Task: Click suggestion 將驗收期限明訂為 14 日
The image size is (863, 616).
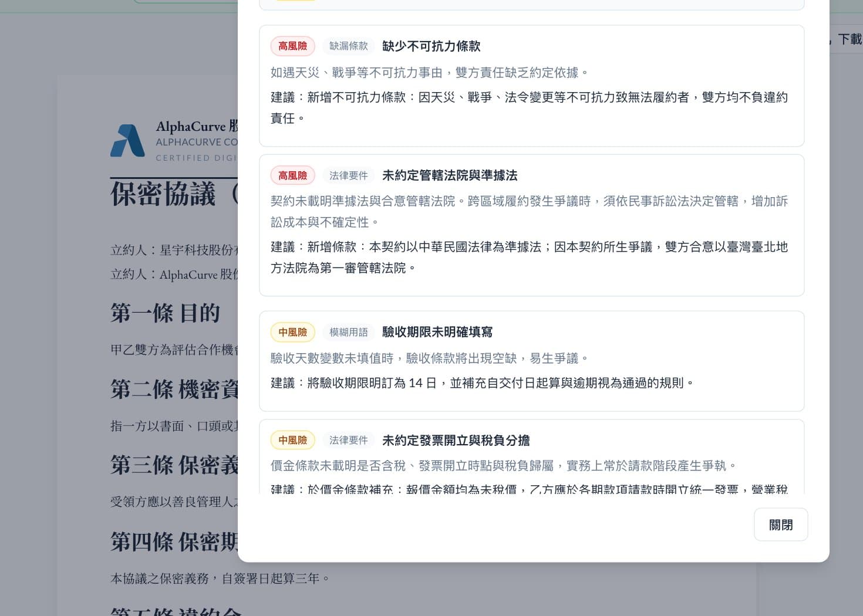Action: click(483, 383)
